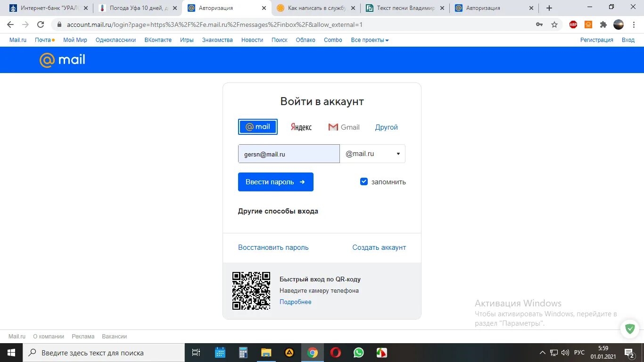644x362 pixels.
Task: Click the orange extension icon in toolbar
Action: (x=588, y=25)
